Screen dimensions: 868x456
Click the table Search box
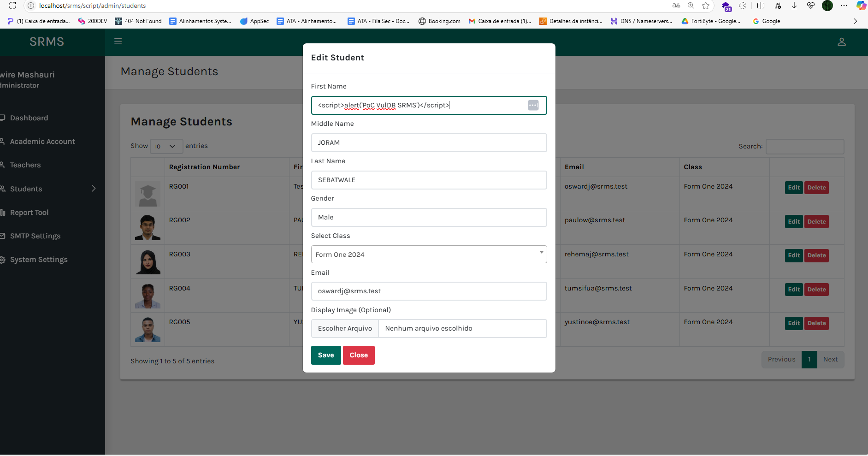pyautogui.click(x=805, y=147)
